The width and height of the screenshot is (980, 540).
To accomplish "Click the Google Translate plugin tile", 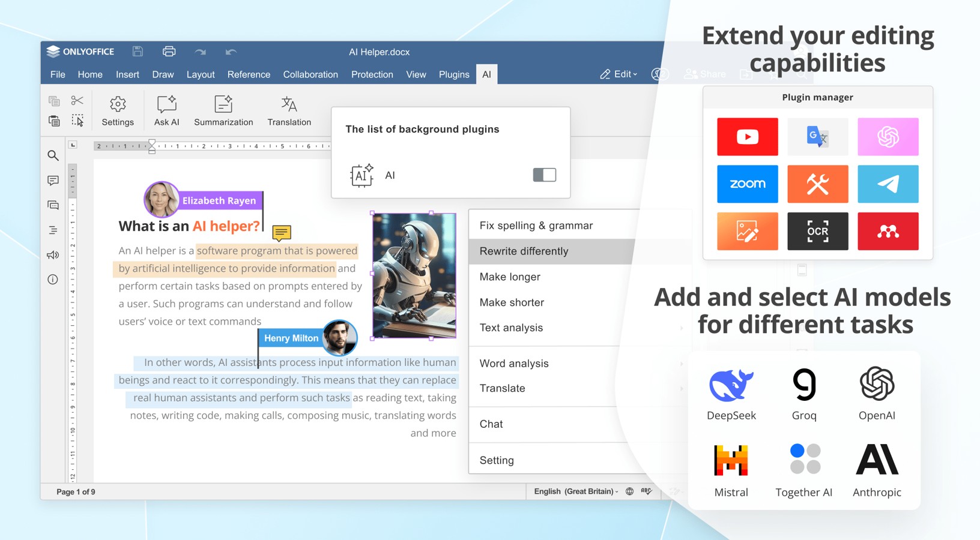I will pos(818,137).
